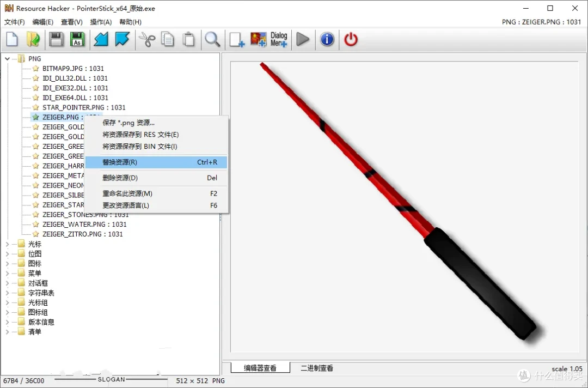Click the New file toolbar icon
Viewport: 588px width, 388px height.
[x=12, y=39]
